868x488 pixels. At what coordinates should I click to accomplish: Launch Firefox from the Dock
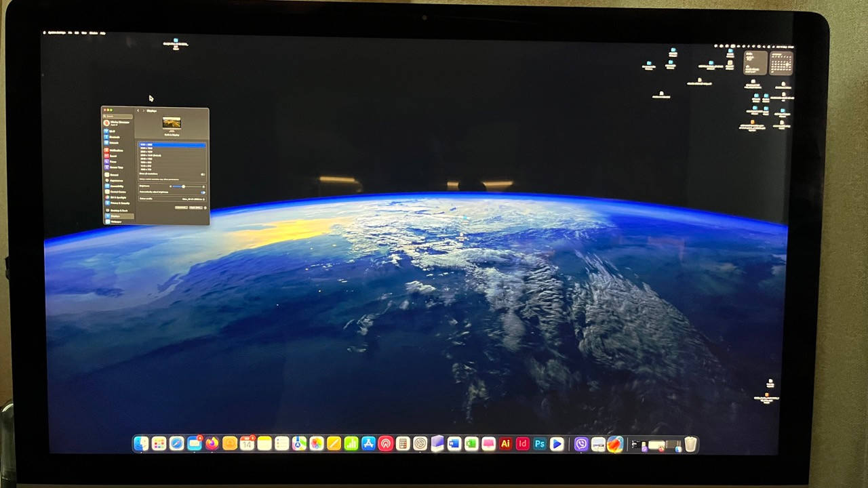(212, 444)
